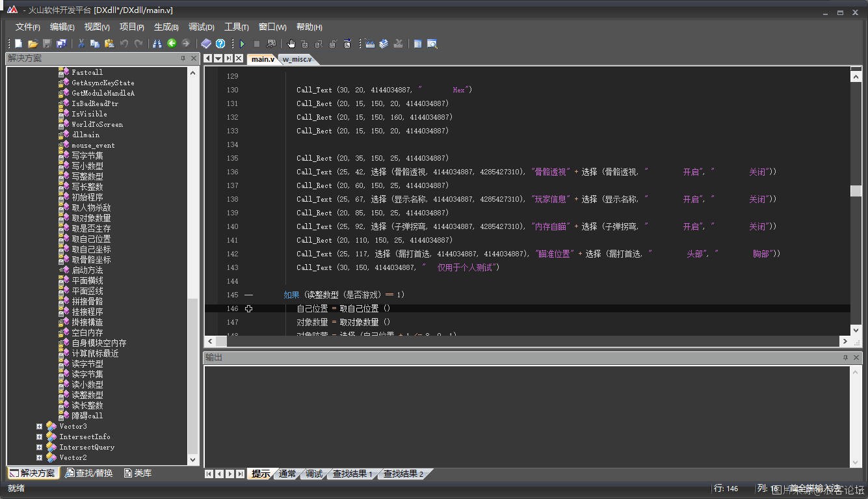
Task: Jump to last output tab with arrow button
Action: 240,474
